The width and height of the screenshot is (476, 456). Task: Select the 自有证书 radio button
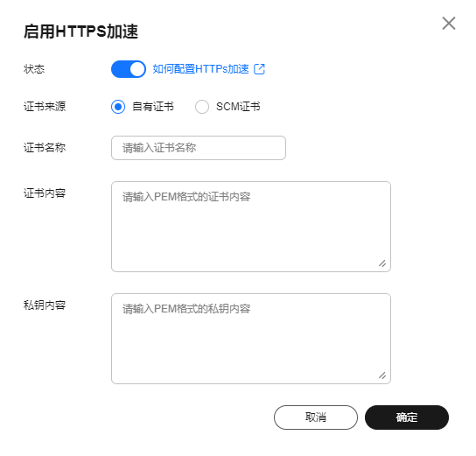[x=118, y=107]
